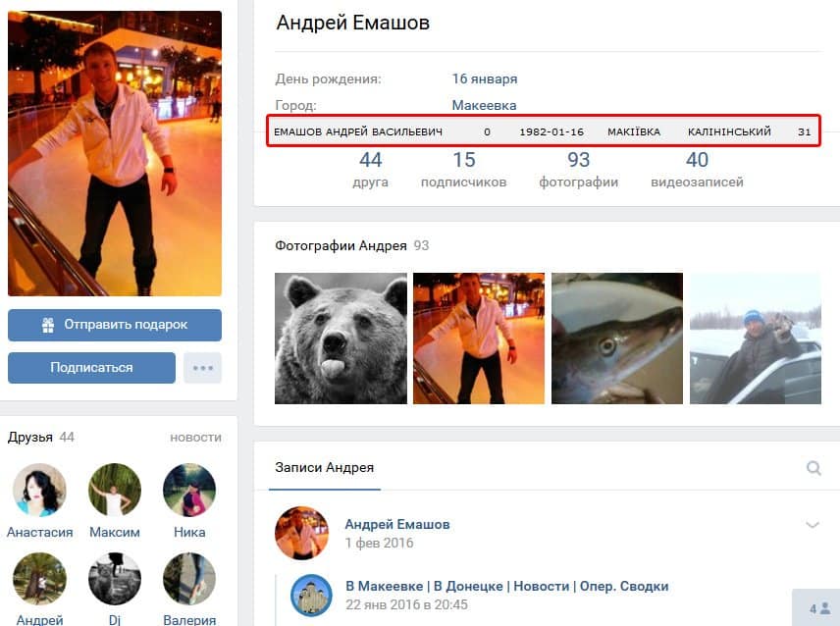Open the Макеевка city link

pos(484,105)
